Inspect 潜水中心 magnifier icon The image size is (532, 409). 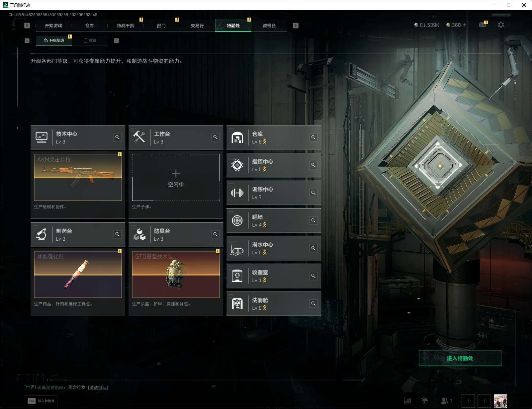pyautogui.click(x=313, y=248)
